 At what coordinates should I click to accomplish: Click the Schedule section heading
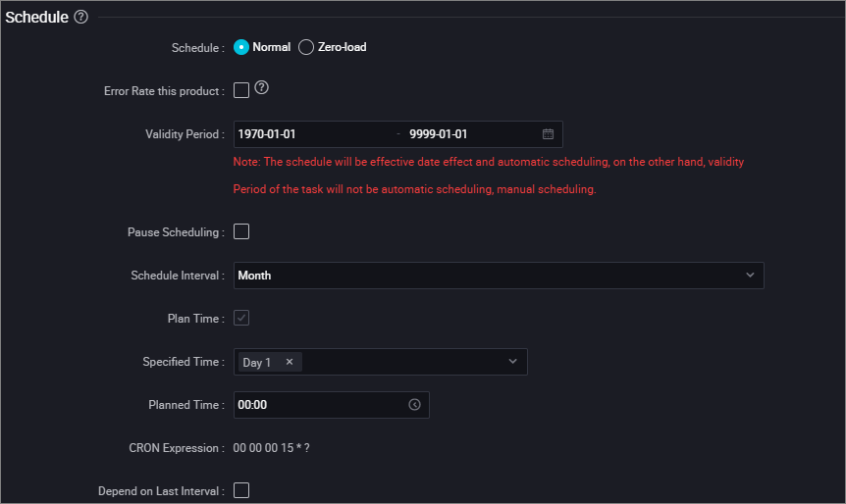[36, 18]
